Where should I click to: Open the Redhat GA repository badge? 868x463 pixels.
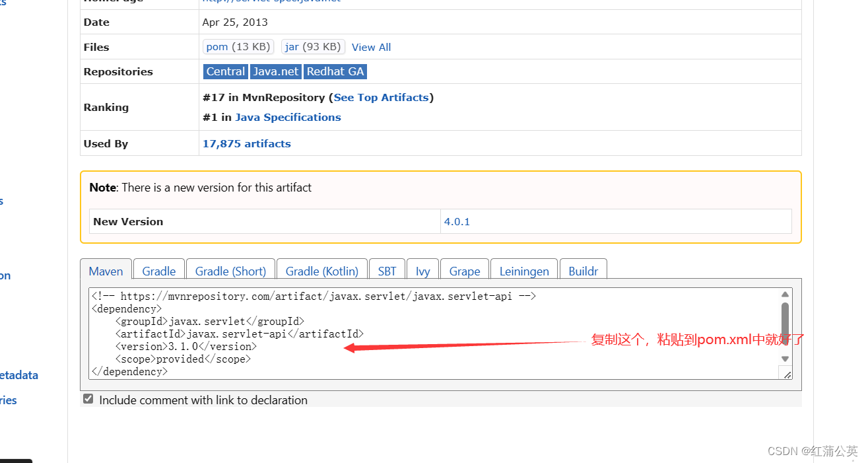(x=335, y=72)
